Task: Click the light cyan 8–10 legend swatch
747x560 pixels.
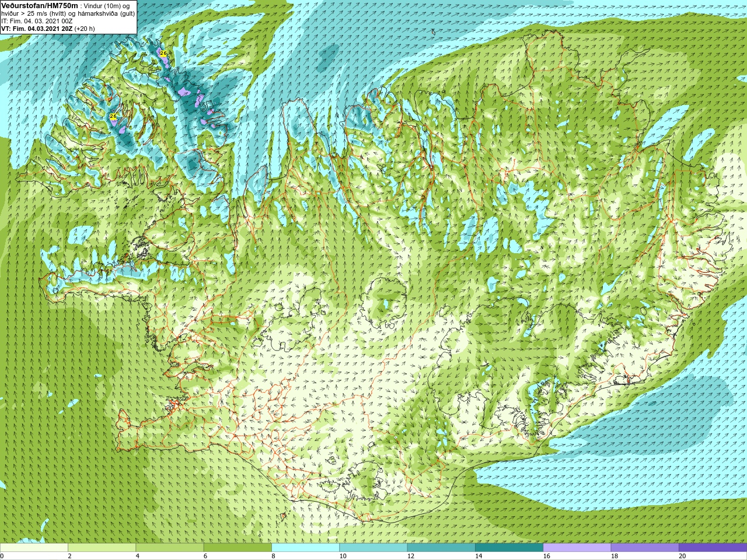Action: click(305, 548)
